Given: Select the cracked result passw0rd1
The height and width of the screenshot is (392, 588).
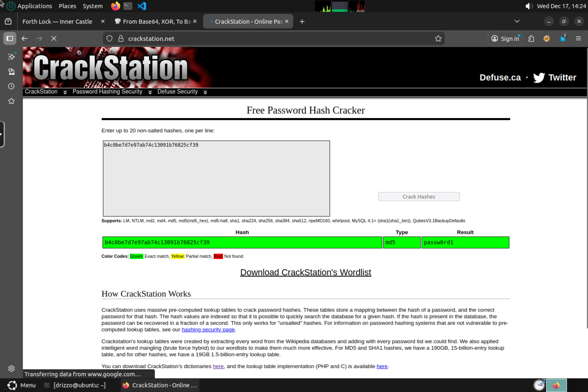Looking at the screenshot, I should pos(465,243).
